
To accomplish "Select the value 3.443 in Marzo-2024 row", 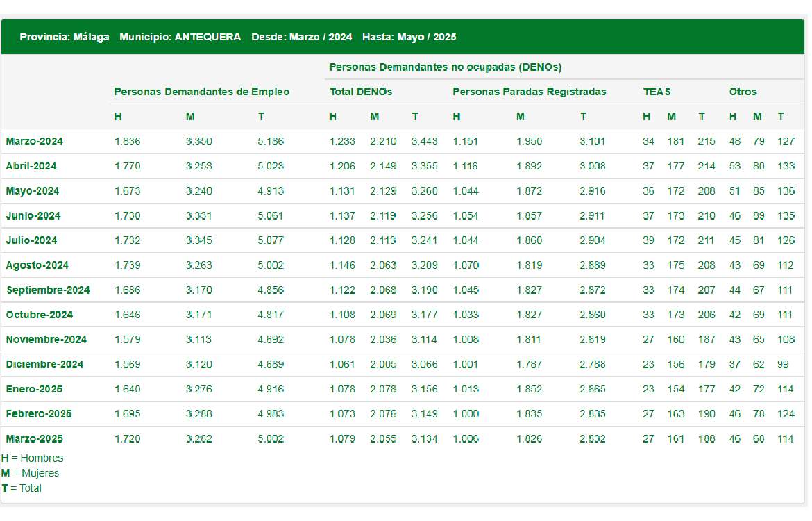I will [424, 142].
